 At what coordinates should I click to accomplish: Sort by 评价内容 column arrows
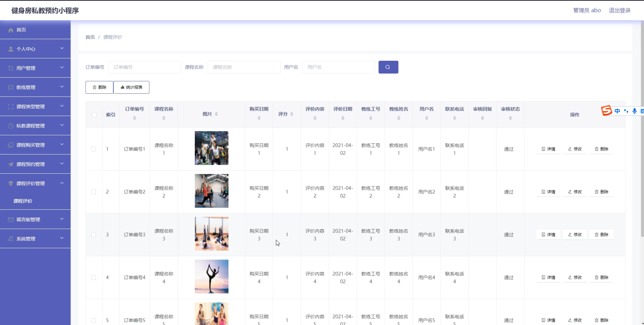pos(315,118)
